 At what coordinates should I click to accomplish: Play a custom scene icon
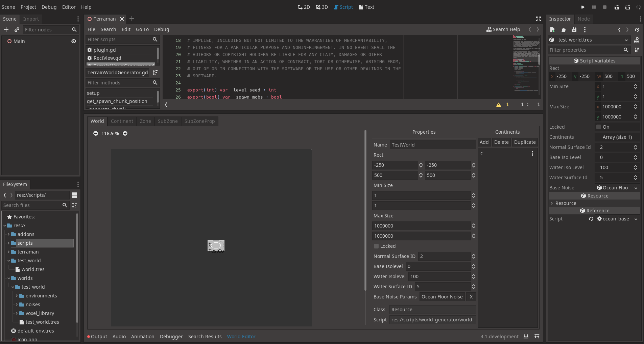(x=628, y=7)
